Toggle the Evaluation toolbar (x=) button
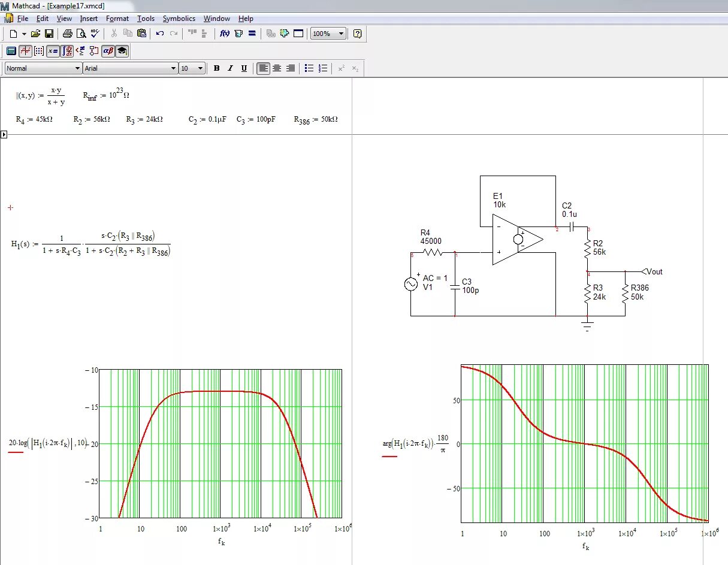 pos(53,51)
